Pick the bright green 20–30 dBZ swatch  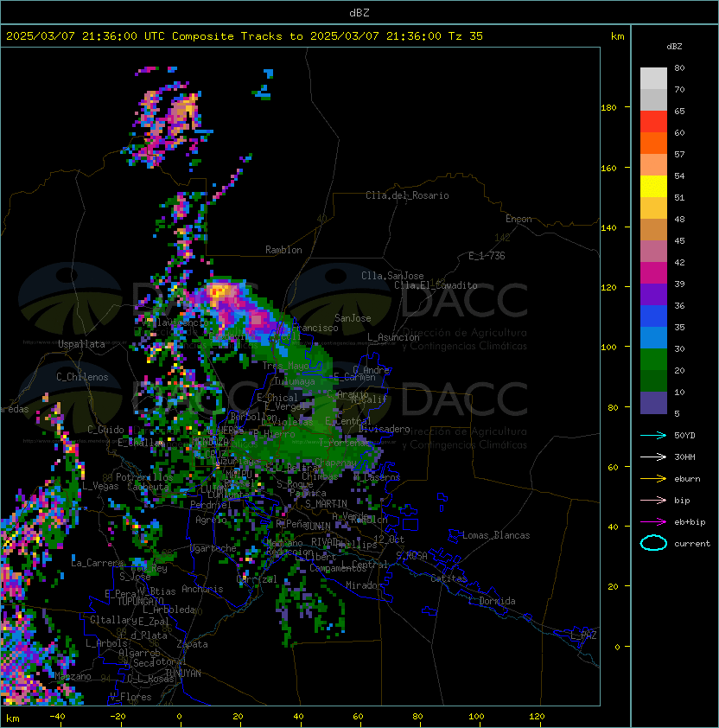(653, 359)
